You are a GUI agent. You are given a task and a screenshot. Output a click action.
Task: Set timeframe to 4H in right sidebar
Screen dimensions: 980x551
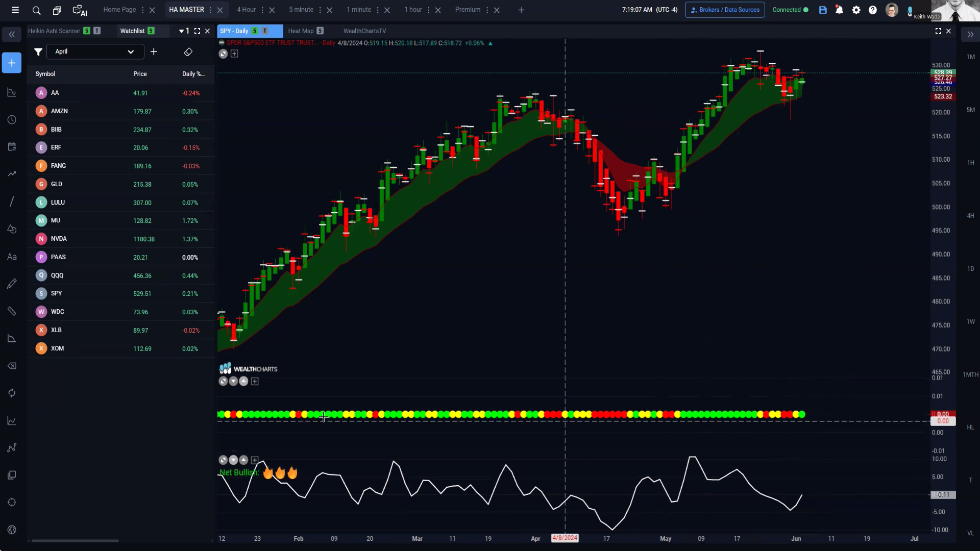tap(970, 216)
